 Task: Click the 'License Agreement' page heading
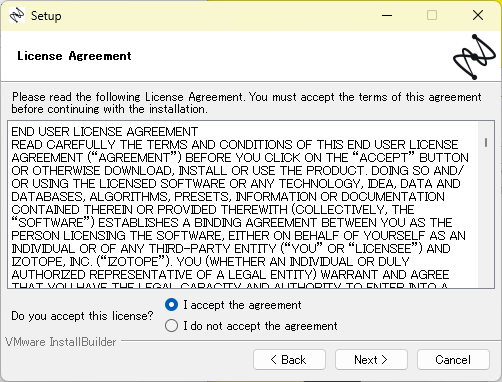click(x=74, y=56)
